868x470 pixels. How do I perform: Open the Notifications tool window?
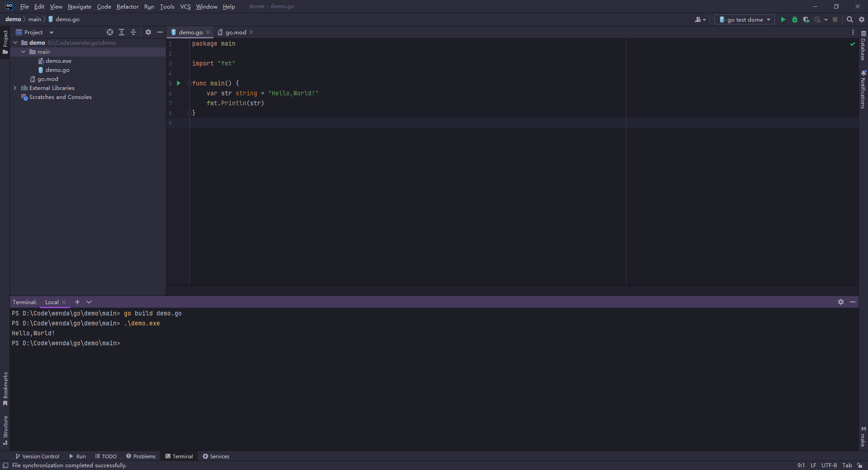coord(863,89)
